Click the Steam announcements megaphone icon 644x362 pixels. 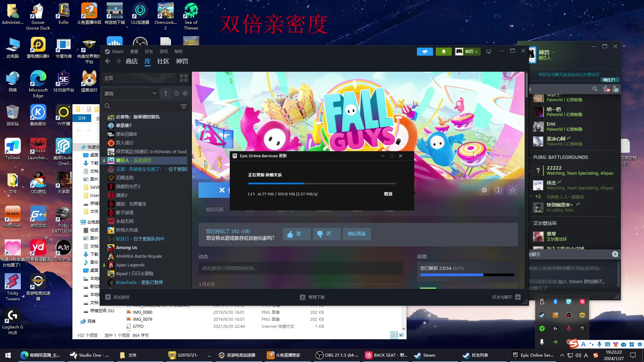coord(425,52)
